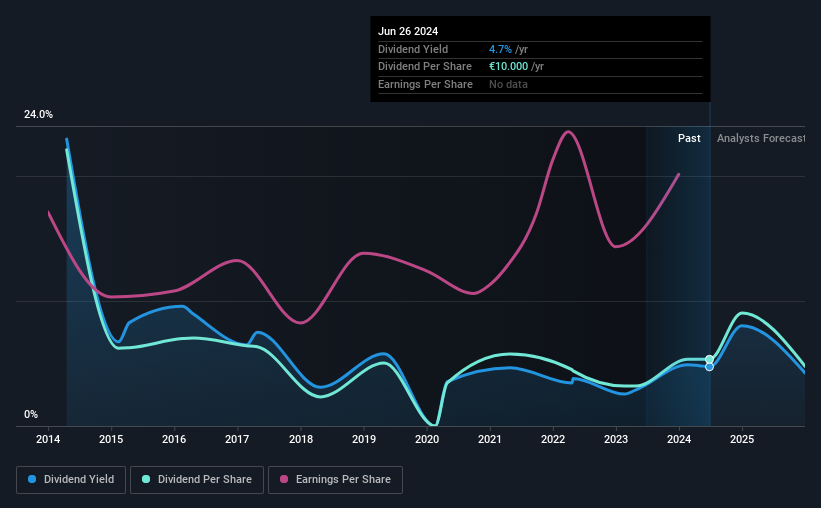
Task: Click the teal Dividend Per Share legend dot
Action: click(x=146, y=479)
